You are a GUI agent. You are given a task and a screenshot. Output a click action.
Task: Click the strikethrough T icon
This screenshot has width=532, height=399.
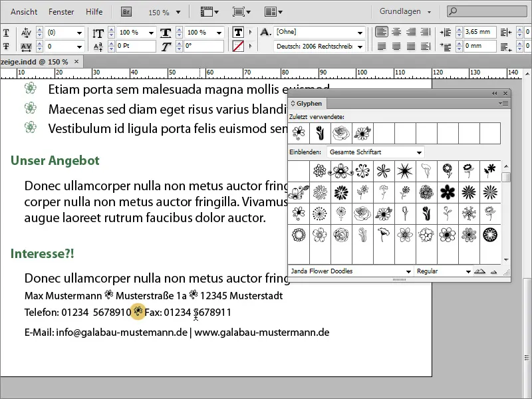point(6,46)
